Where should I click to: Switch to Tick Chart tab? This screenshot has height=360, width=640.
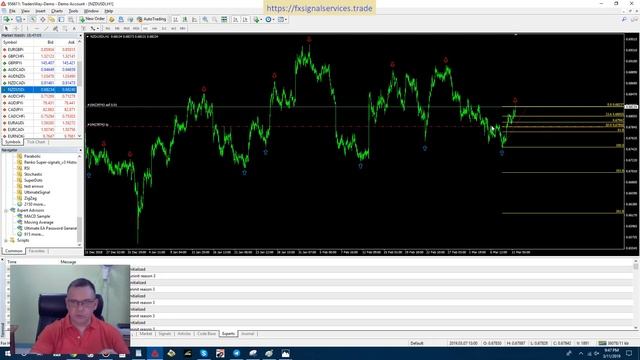pos(36,142)
